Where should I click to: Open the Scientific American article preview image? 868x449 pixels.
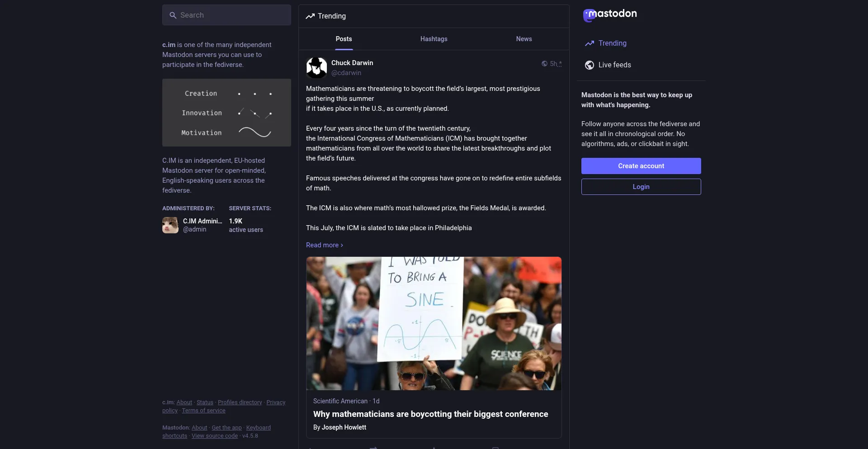(434, 323)
